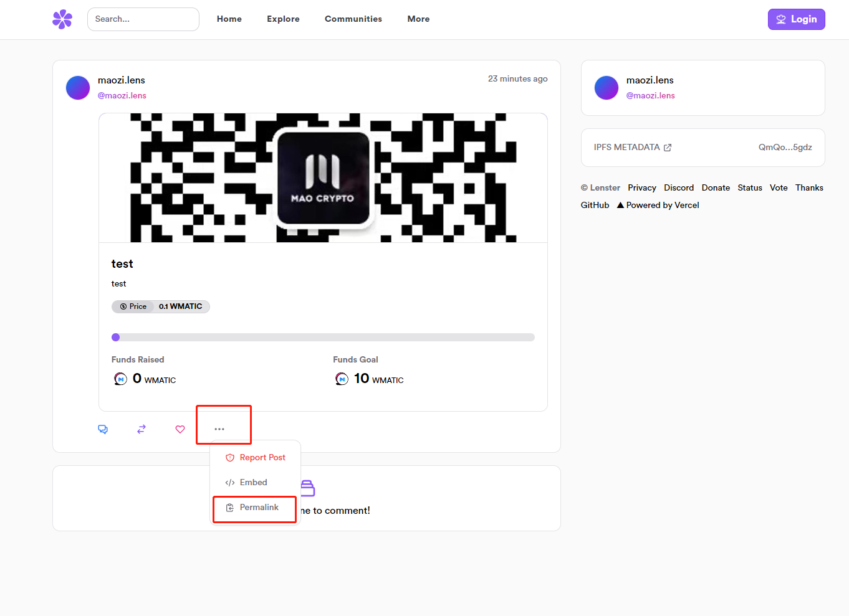Select Report Post from the menu
849x616 pixels.
tap(256, 457)
